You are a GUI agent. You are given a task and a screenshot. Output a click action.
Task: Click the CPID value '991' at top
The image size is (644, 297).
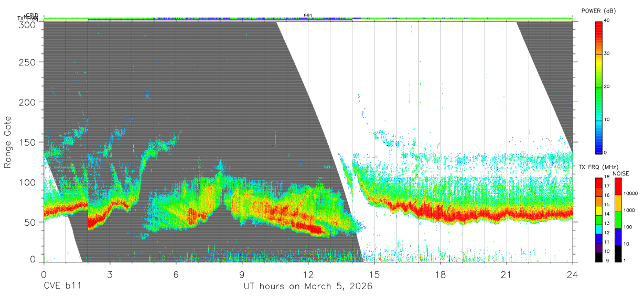pos(308,16)
